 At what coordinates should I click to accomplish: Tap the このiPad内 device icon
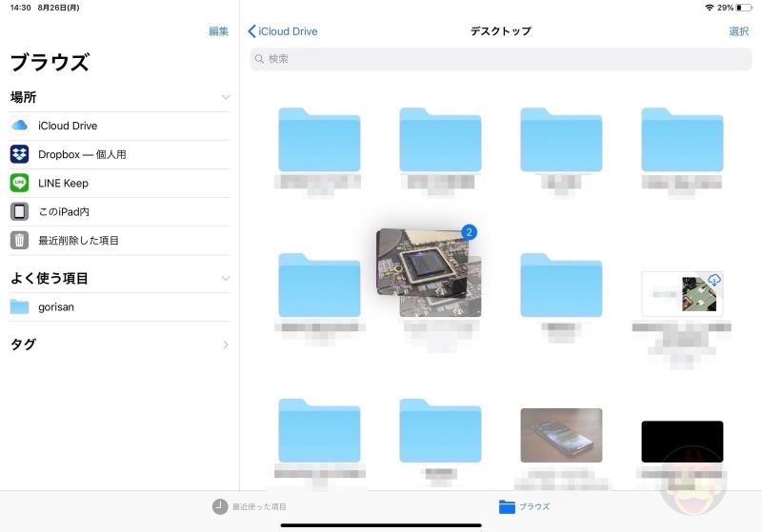click(x=19, y=211)
